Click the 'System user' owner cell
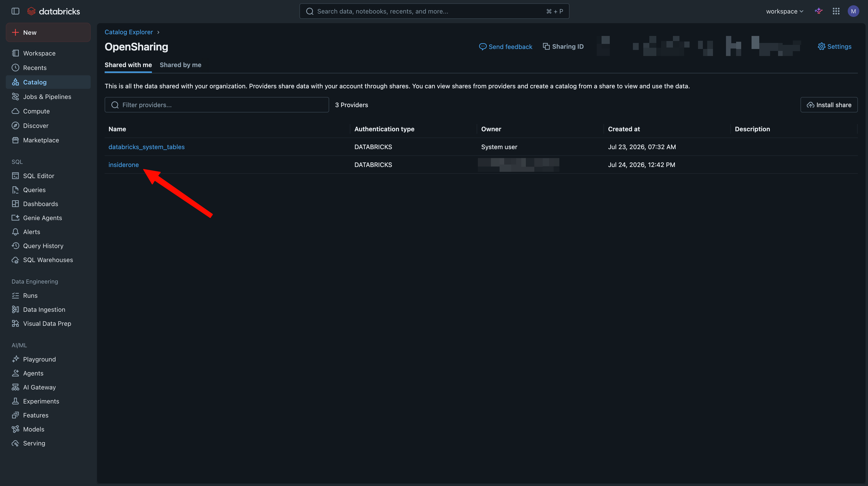Image resolution: width=868 pixels, height=486 pixels. 499,147
